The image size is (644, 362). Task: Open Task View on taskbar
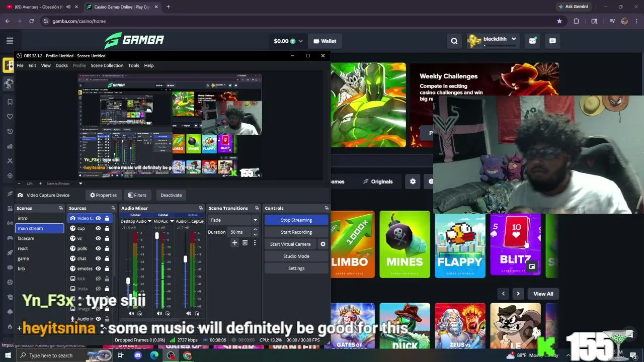(121, 355)
